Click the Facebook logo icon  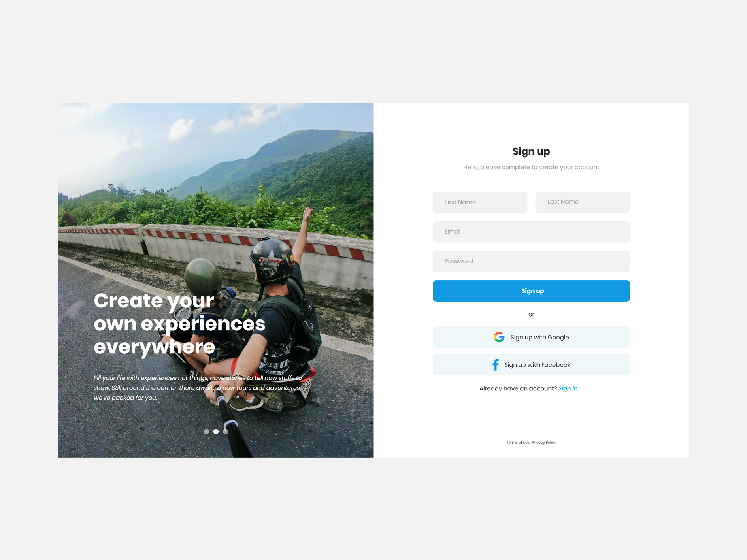(x=495, y=365)
